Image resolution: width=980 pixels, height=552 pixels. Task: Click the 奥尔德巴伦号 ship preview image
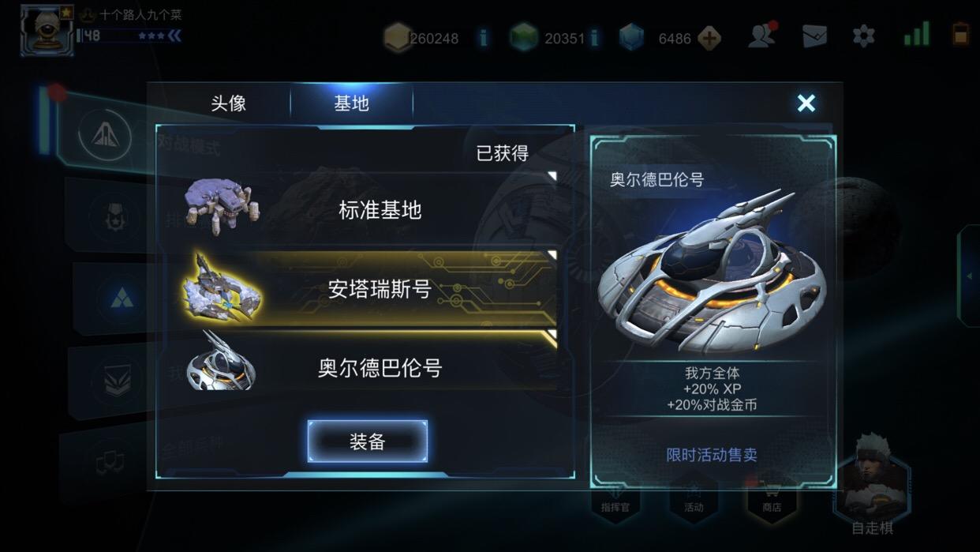[713, 272]
